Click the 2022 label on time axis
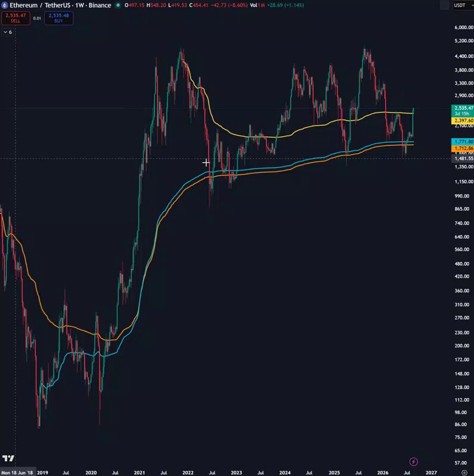This screenshot has width=474, height=476. [x=188, y=472]
